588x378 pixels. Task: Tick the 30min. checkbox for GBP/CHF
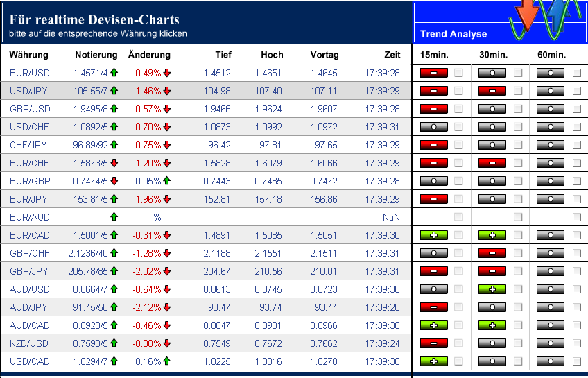tap(518, 253)
